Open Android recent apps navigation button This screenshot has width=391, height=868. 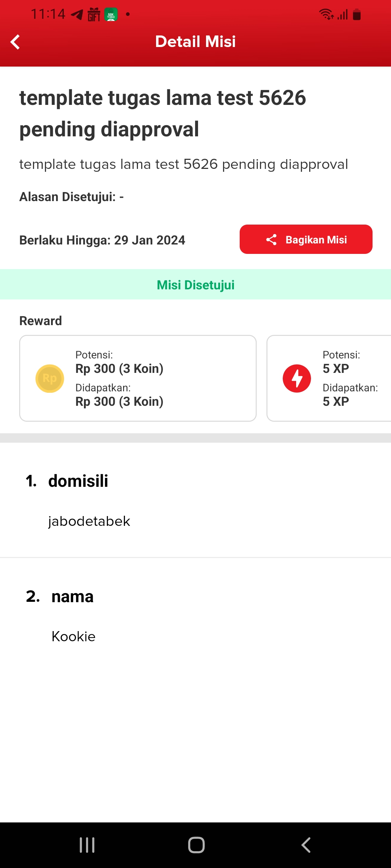(87, 845)
